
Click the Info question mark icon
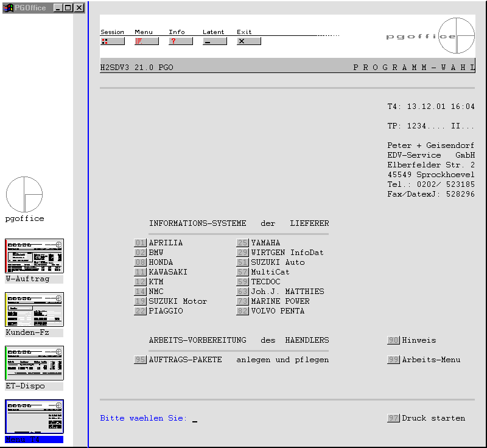coord(180,41)
